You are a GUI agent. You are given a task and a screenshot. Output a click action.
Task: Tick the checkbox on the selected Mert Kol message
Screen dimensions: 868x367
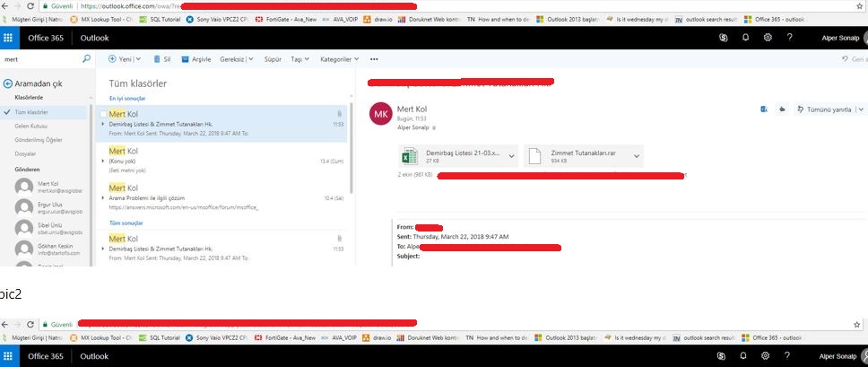tap(103, 114)
